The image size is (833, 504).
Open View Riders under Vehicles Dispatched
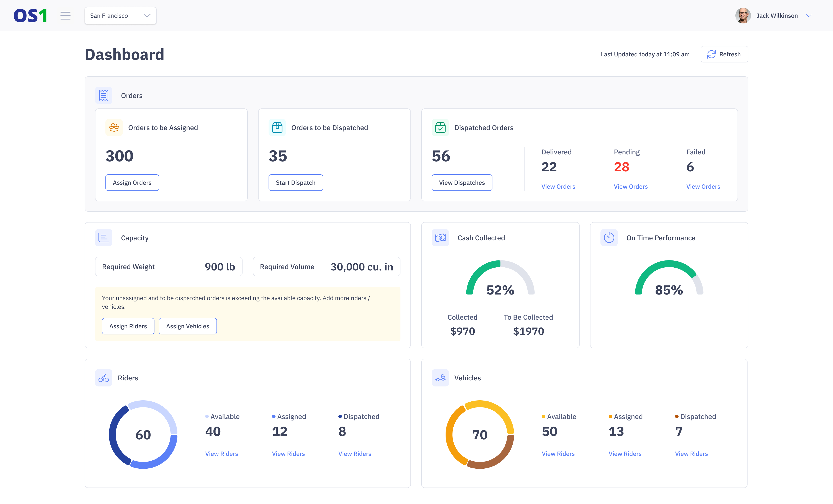tap(691, 454)
